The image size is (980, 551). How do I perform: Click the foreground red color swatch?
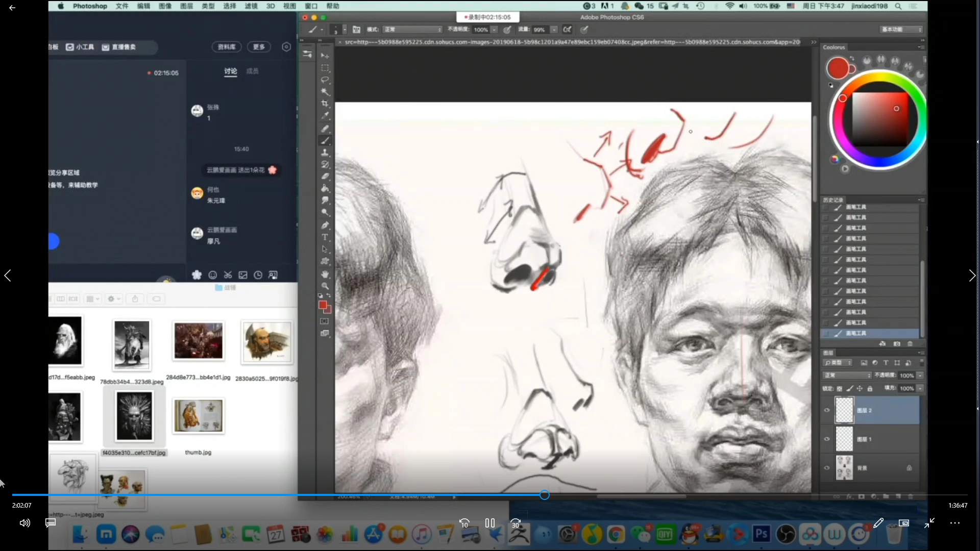tap(322, 305)
